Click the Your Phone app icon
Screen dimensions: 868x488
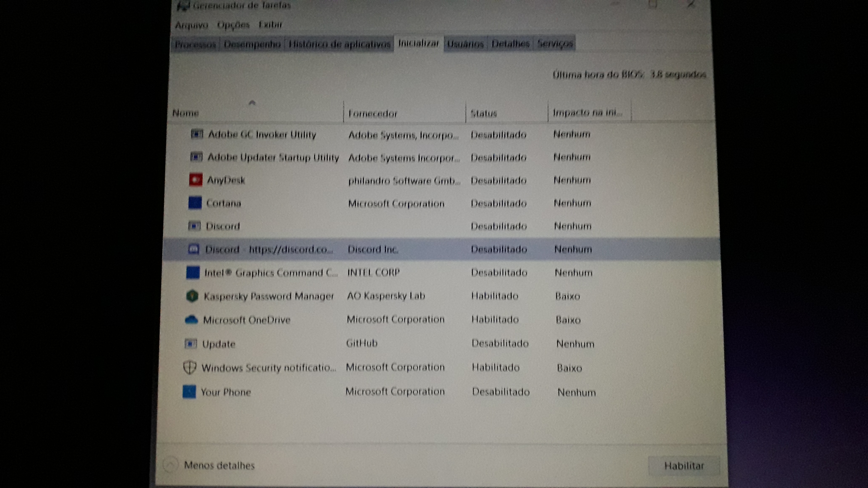[189, 392]
